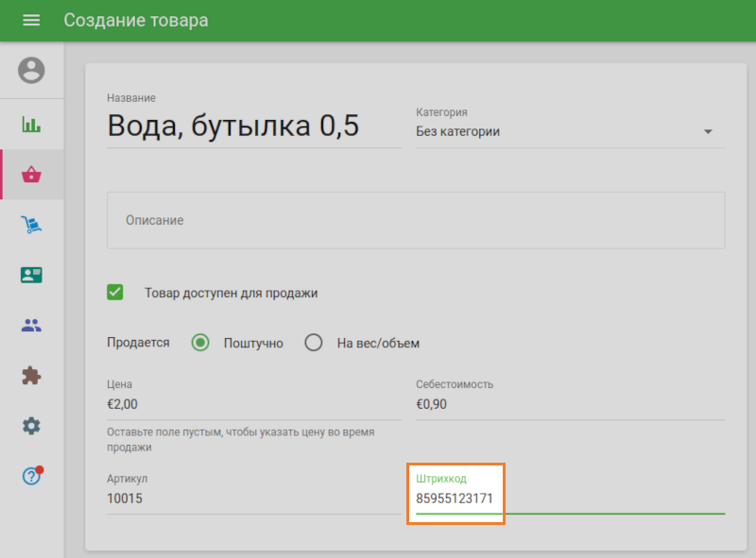Open the profile avatar icon
The height and width of the screenshot is (558, 756).
31,70
